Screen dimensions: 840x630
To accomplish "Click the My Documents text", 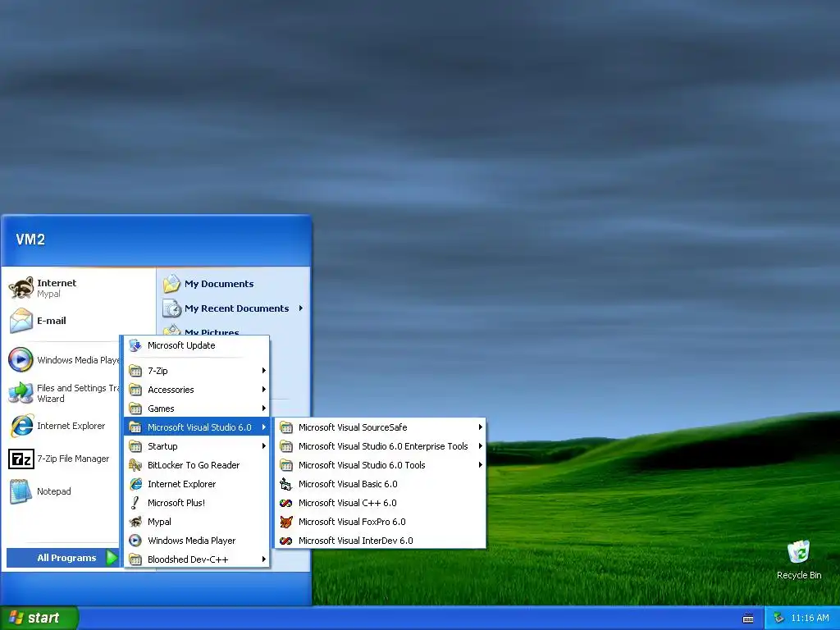I will 219,284.
